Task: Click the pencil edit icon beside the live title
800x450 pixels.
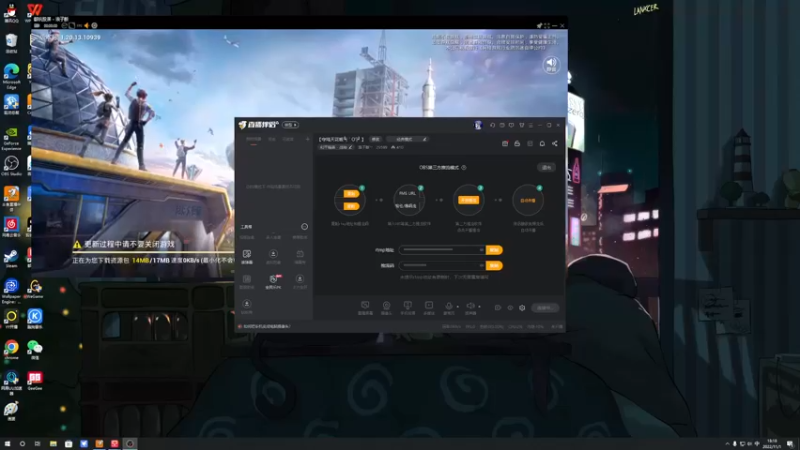Action: tap(424, 139)
